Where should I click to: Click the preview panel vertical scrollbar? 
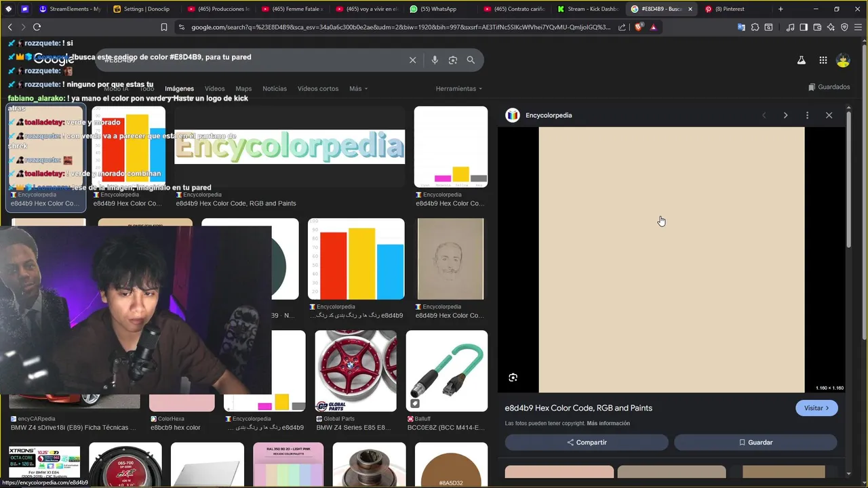point(848,180)
